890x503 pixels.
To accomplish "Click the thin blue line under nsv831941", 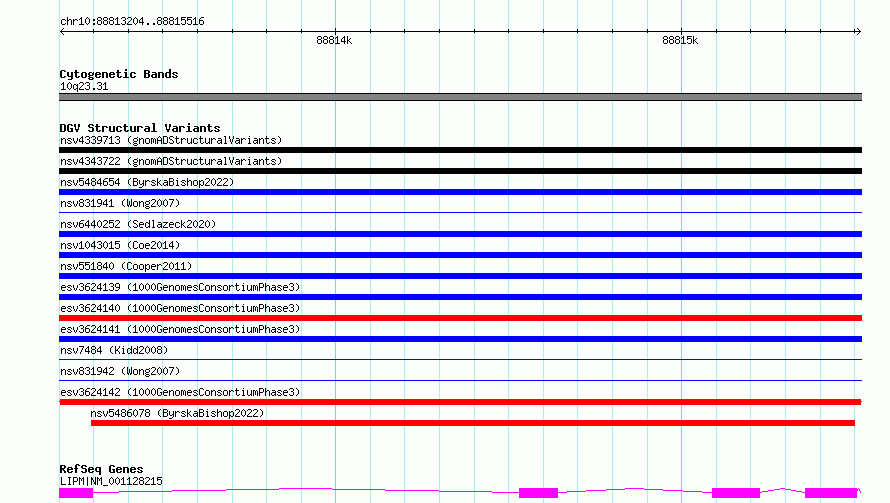I will pyautogui.click(x=460, y=213).
